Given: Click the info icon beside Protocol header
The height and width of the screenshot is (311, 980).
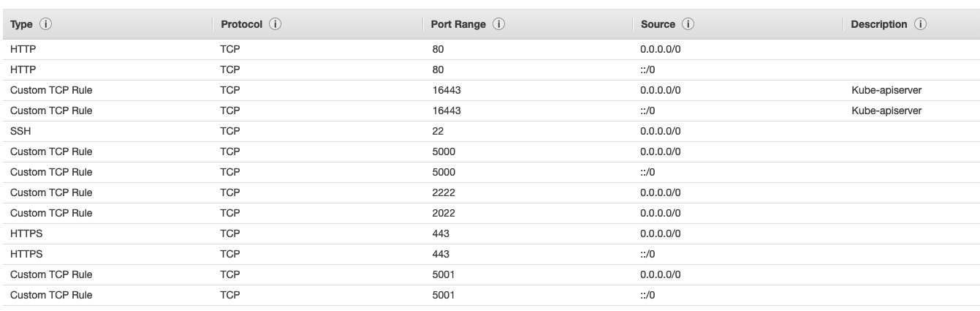Looking at the screenshot, I should click(x=276, y=25).
